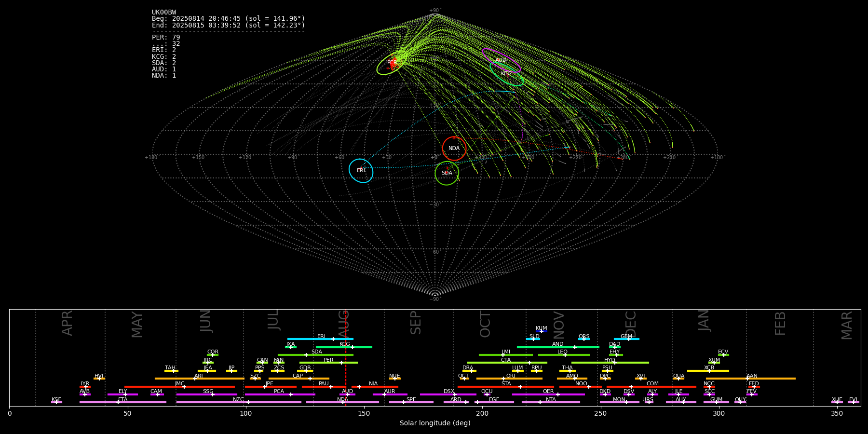
Task: Click the SLD shower bar in the timeline
Action: tap(533, 339)
